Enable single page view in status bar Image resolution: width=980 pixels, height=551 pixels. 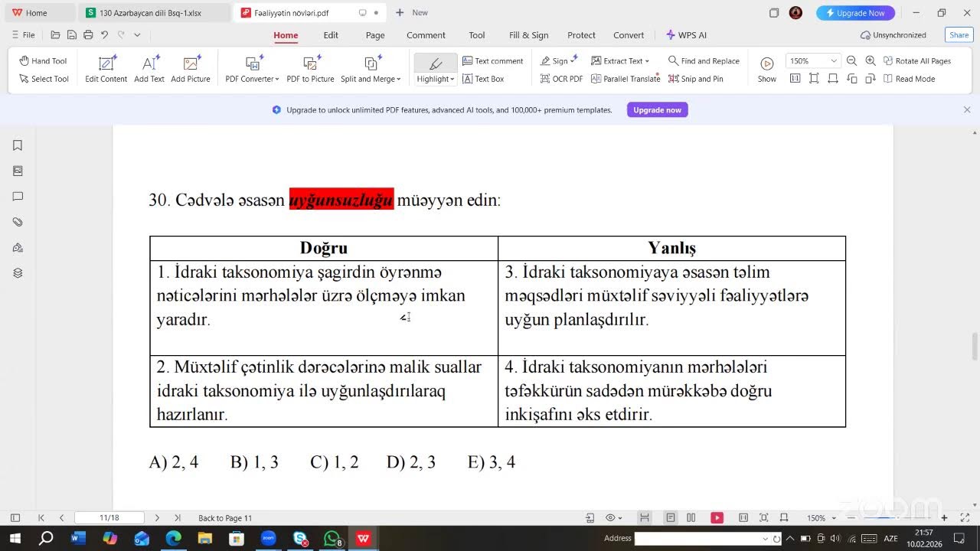[x=671, y=518]
